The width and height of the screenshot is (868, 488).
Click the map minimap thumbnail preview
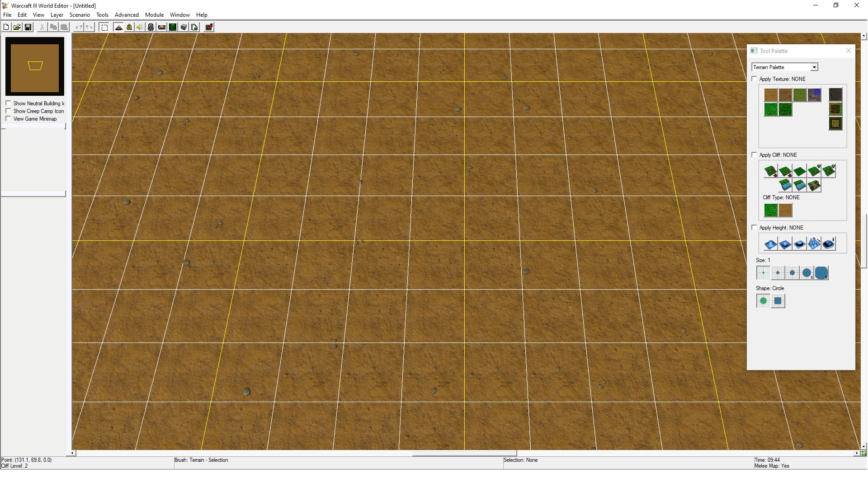35,66
